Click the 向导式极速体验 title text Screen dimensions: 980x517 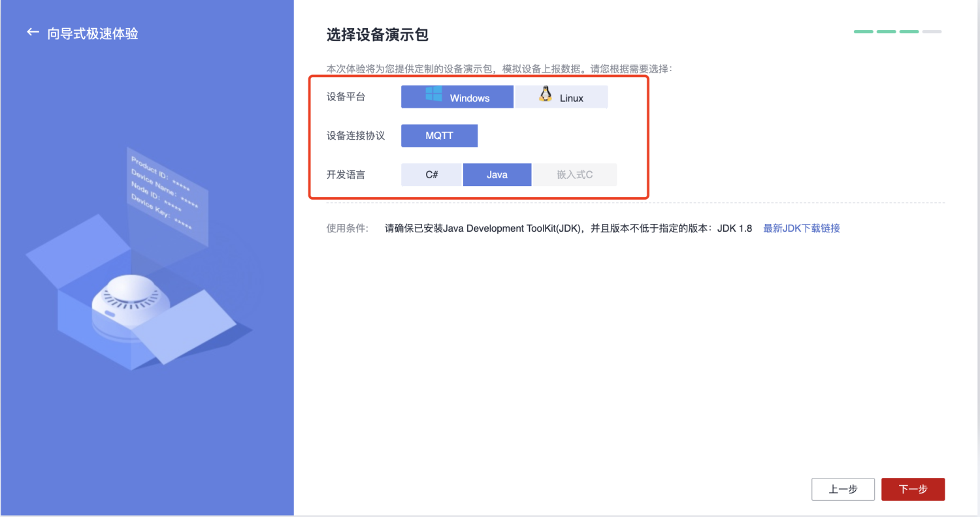pos(93,33)
